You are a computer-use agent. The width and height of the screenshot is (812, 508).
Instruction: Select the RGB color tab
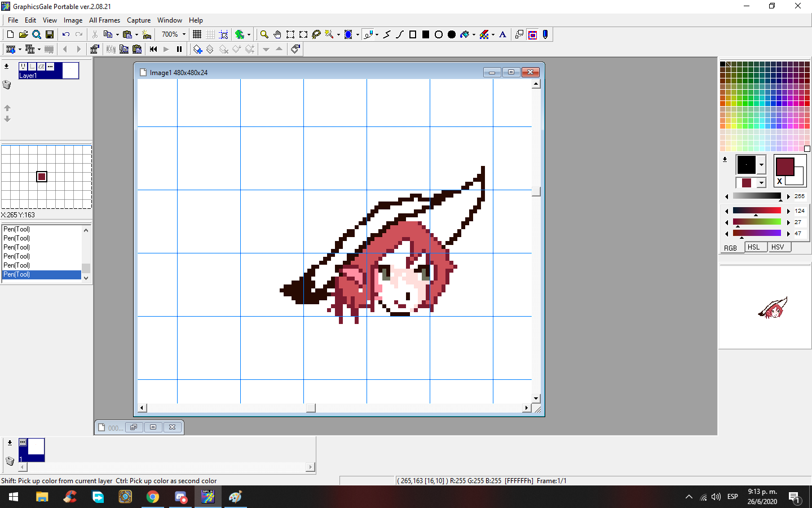point(731,248)
